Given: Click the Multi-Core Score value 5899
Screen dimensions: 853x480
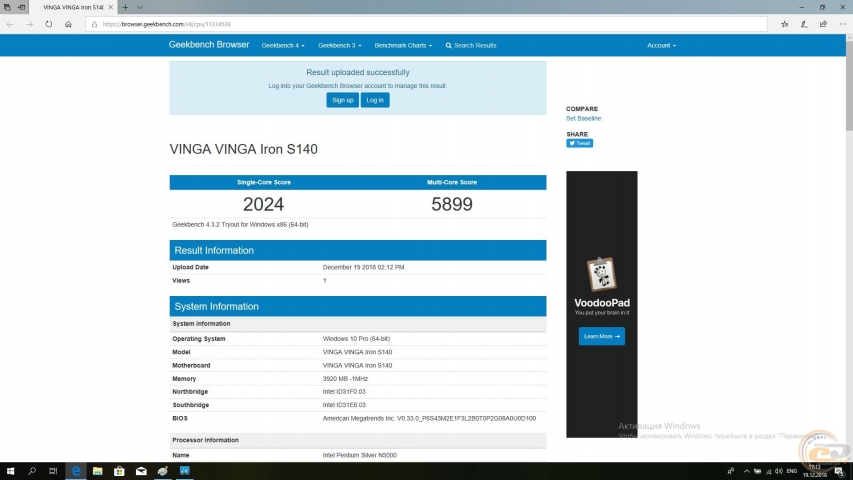Looking at the screenshot, I should point(452,204).
